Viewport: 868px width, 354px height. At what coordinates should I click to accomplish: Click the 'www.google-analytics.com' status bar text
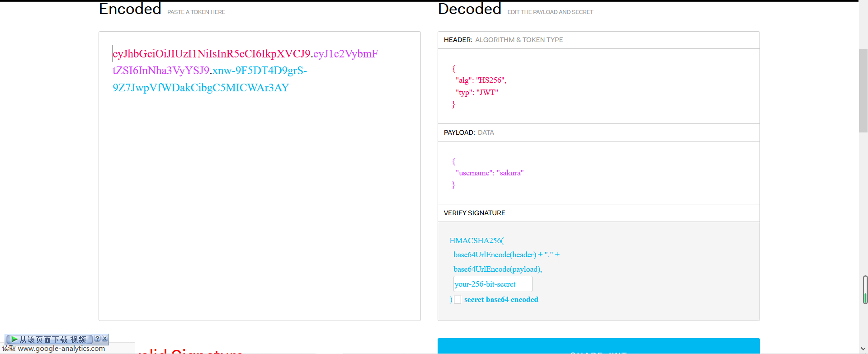[x=61, y=349]
